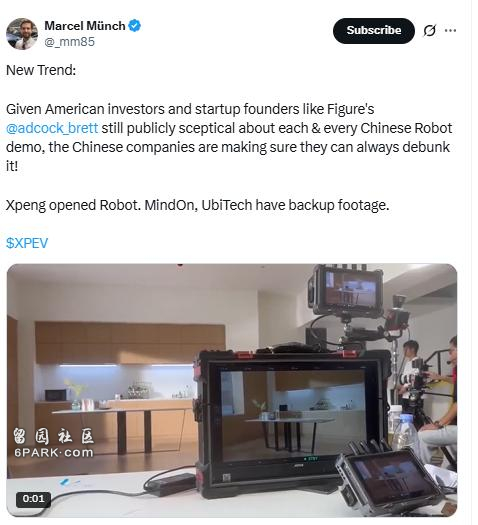Screen dimensions: 478x525
Task: Click the 0:01 video duration badge
Action: [33, 499]
